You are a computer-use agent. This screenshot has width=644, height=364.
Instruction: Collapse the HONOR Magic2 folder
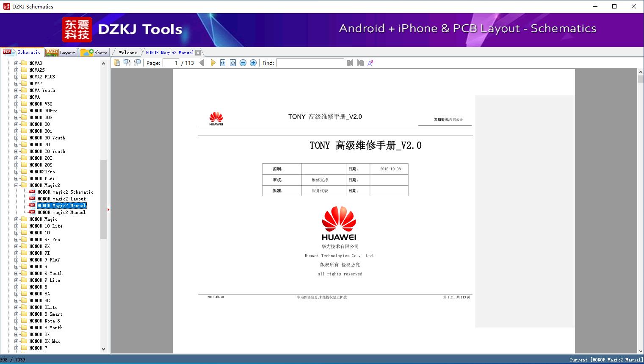click(17, 185)
